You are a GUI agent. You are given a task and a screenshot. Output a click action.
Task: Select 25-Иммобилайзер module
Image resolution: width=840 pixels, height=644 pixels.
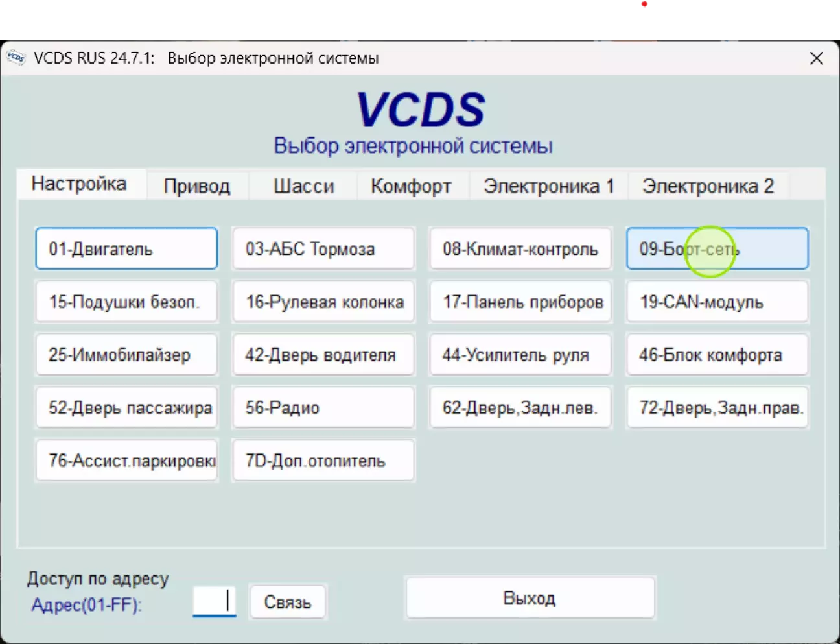click(126, 355)
